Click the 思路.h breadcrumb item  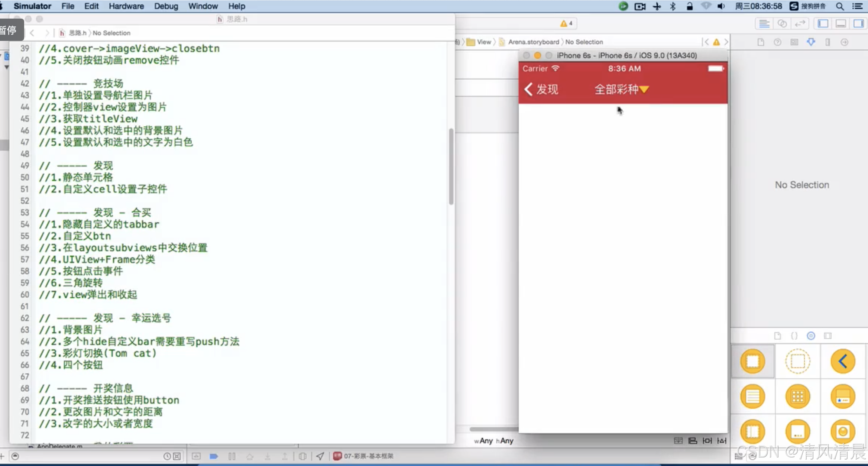73,33
